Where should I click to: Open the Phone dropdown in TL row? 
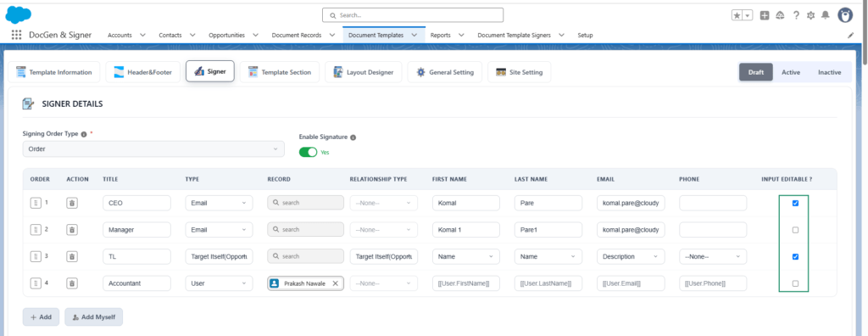713,257
